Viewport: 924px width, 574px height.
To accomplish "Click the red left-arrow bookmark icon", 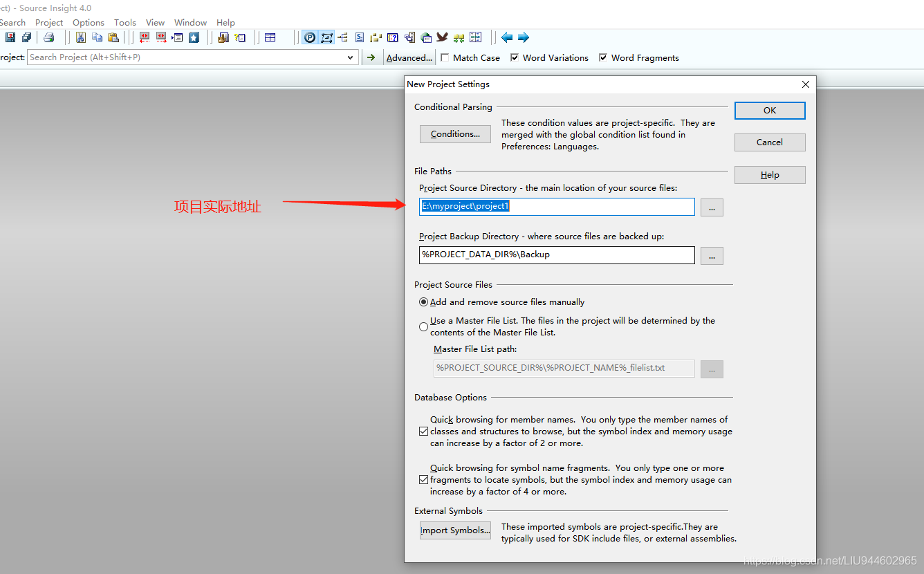I will coord(145,37).
